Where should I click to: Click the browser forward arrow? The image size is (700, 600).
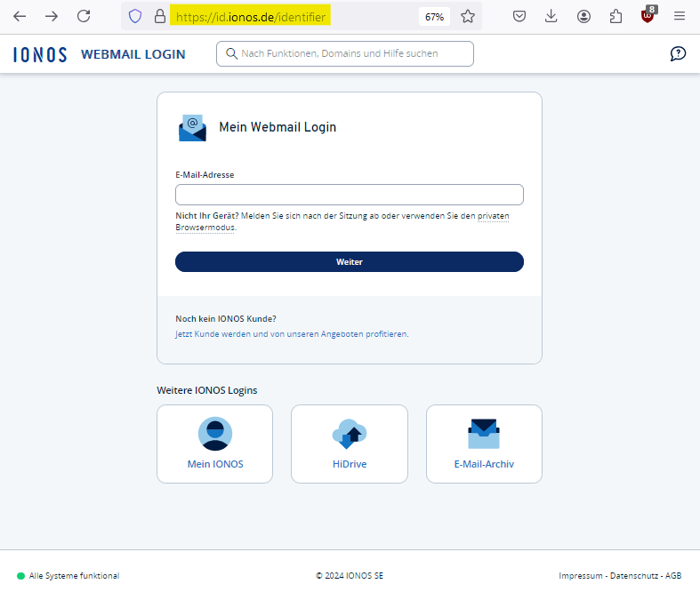click(x=52, y=16)
